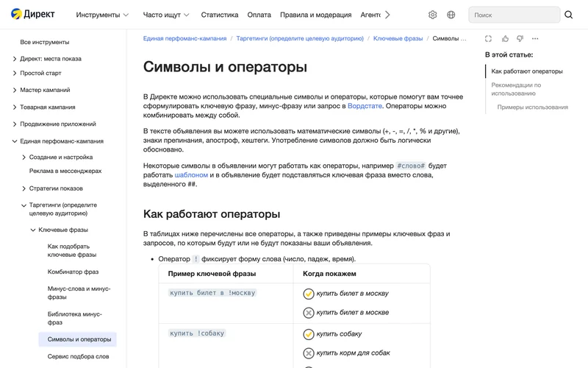588x368 pixels.
Task: Collapse Таргетинги subsection in sidebar
Action: click(x=24, y=205)
